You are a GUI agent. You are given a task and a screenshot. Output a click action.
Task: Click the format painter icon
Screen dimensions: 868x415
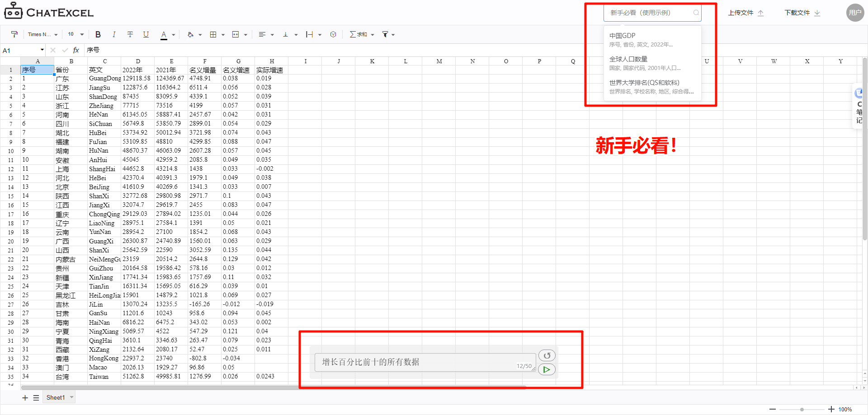tap(14, 34)
